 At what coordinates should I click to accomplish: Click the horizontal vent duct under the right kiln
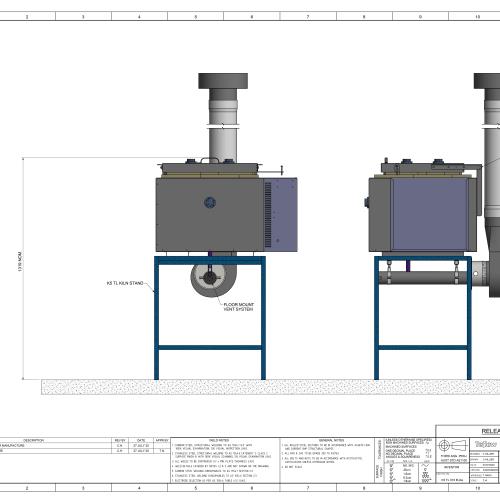tap(423, 277)
